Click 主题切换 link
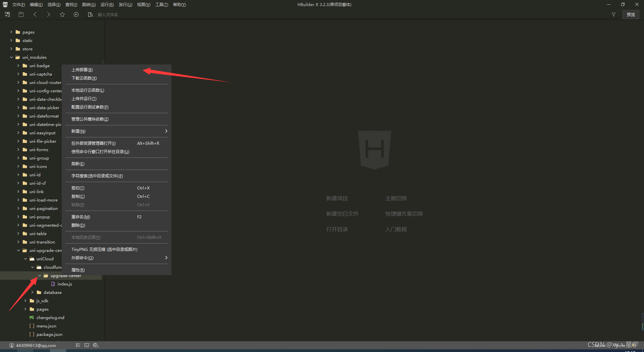The image size is (644, 352). [396, 198]
